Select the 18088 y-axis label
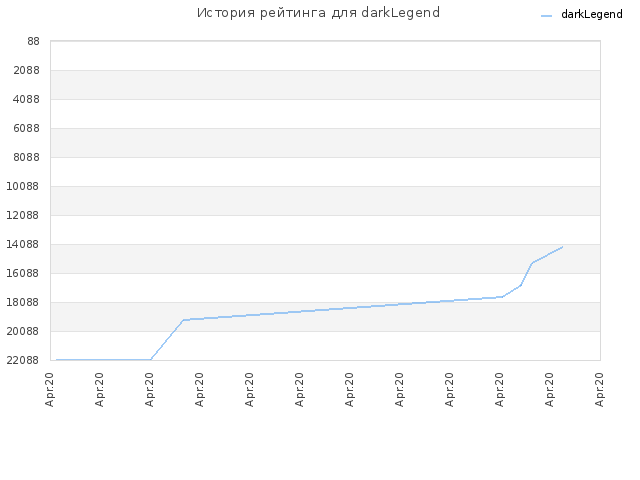 pos(23,302)
